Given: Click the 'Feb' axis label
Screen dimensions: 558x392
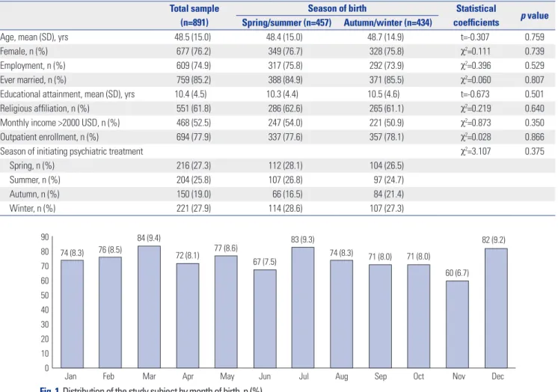Looking at the screenshot, I should [108, 376].
